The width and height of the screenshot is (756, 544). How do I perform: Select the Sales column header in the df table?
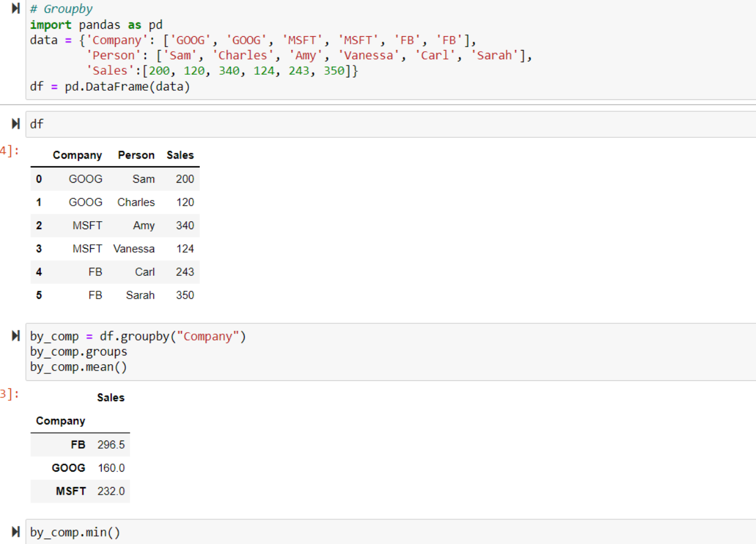(180, 155)
